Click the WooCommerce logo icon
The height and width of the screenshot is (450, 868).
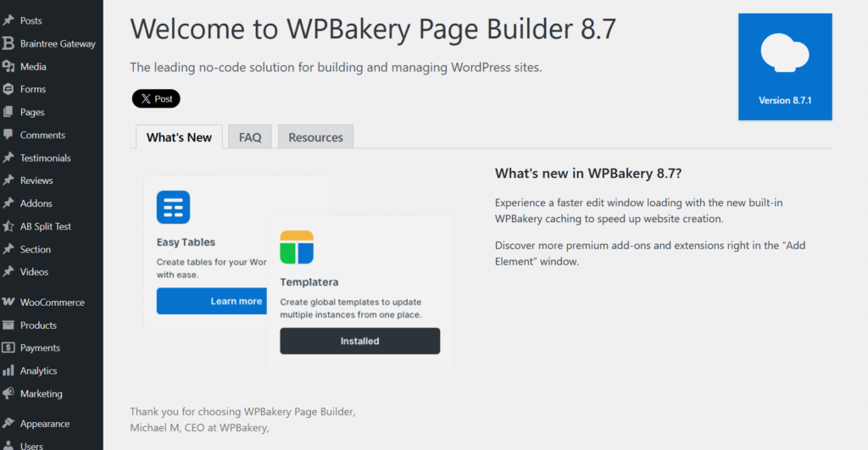pyautogui.click(x=8, y=302)
